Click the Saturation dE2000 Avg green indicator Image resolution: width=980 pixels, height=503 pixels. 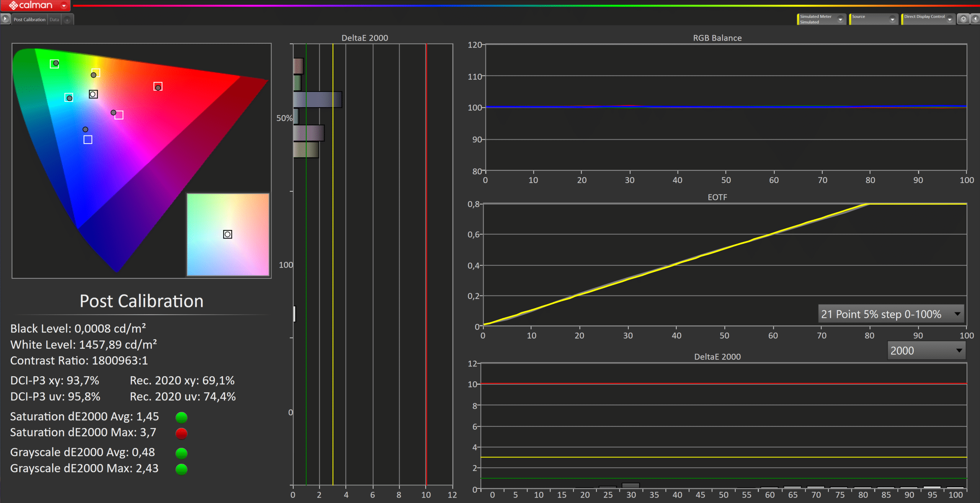[x=181, y=417]
